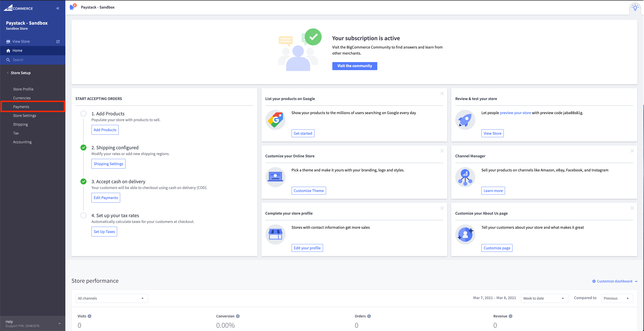Click the Add Products button
This screenshot has width=644, height=331.
(x=105, y=130)
